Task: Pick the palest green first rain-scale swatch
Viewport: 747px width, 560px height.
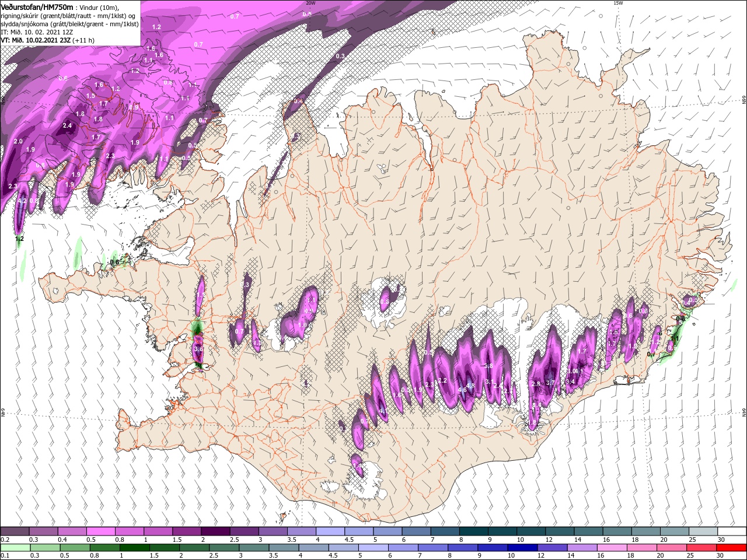Action: coord(15,548)
